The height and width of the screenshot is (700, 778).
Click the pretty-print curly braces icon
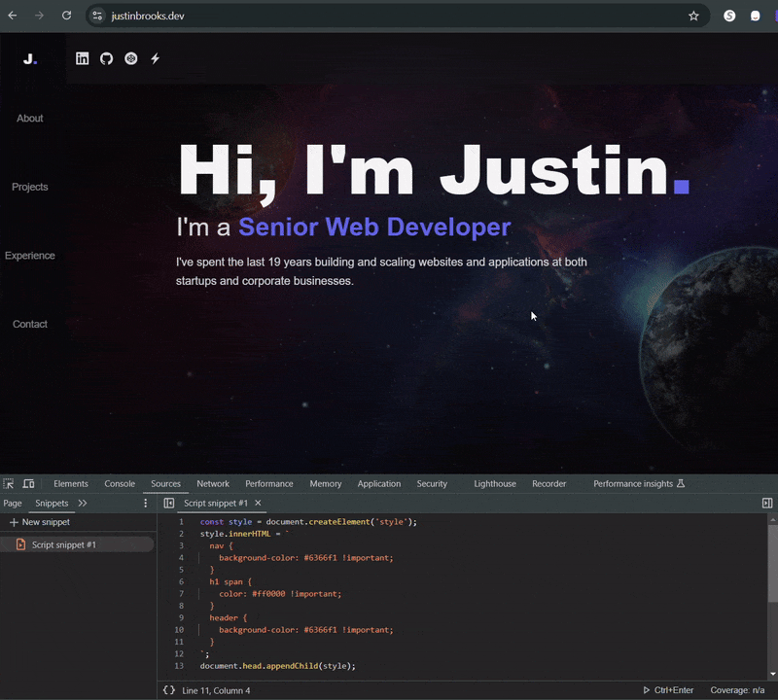coord(167,690)
